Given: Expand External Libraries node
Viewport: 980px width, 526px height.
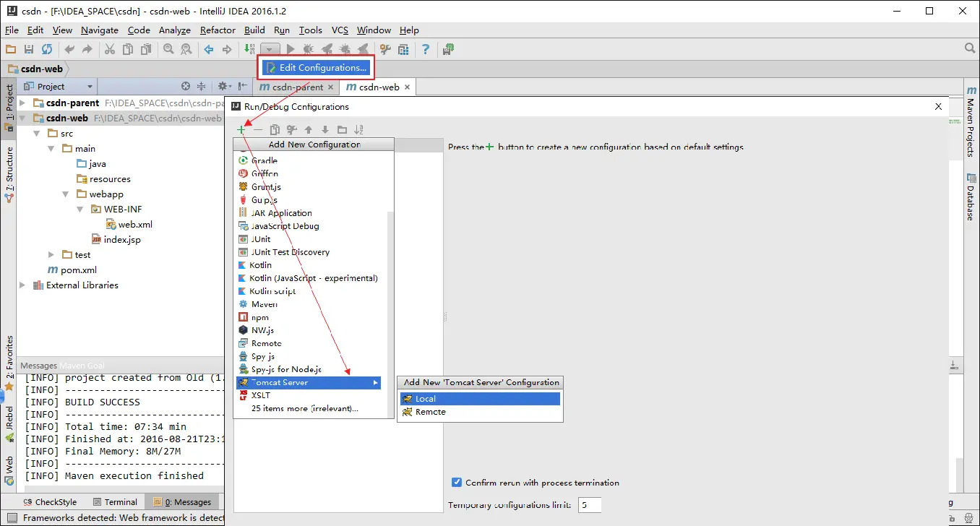Looking at the screenshot, I should (x=22, y=285).
